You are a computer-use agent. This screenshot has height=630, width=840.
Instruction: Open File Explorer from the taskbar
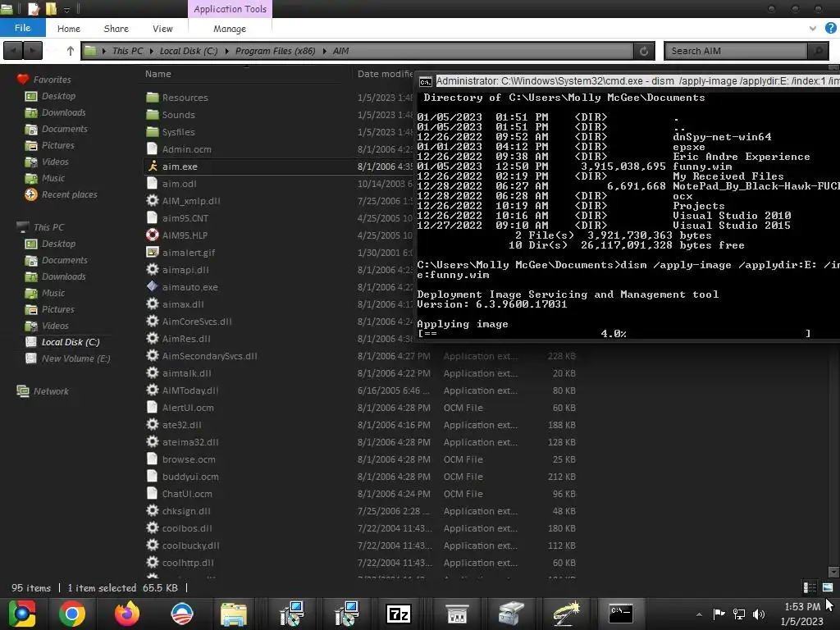pyautogui.click(x=234, y=614)
